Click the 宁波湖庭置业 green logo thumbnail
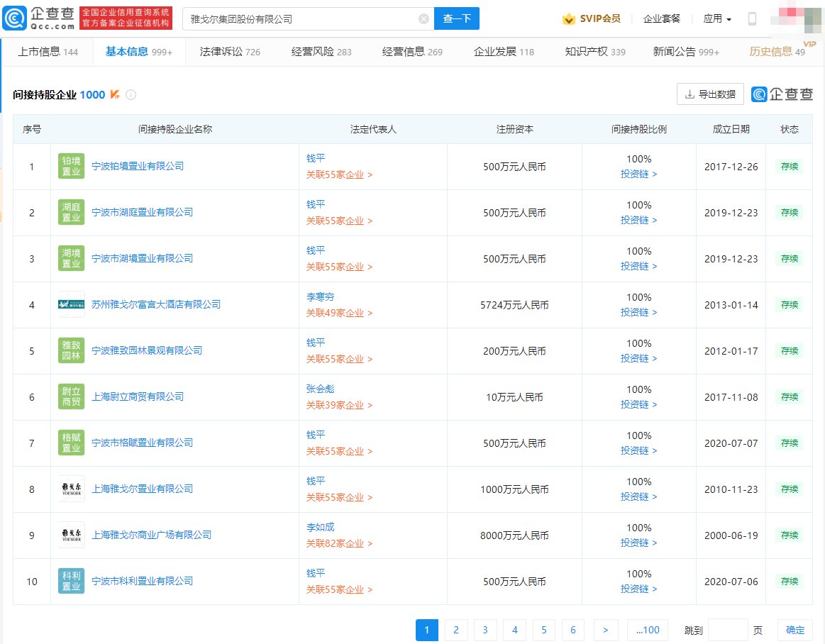The image size is (825, 644). point(71,212)
